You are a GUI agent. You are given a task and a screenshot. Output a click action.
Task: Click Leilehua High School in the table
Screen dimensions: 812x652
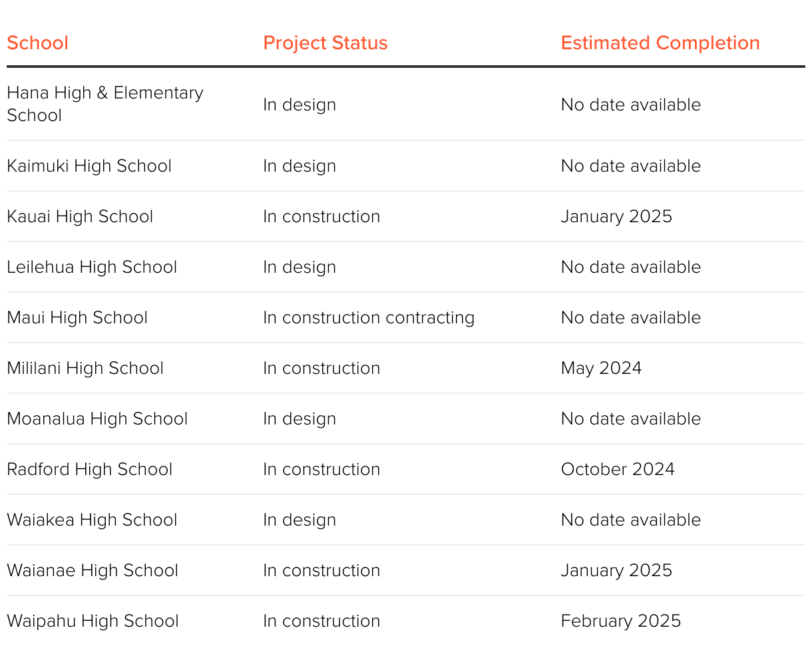tap(92, 267)
